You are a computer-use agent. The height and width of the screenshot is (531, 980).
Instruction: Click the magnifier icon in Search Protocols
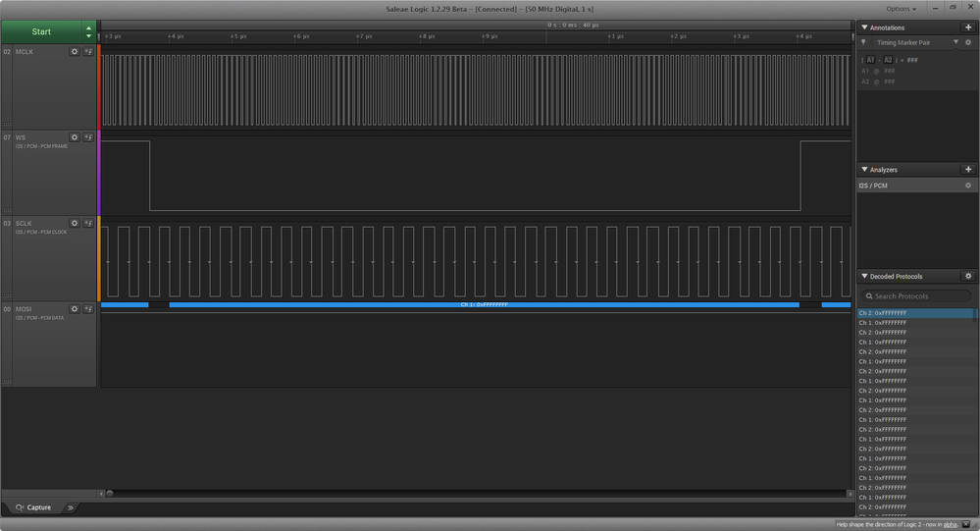click(x=869, y=296)
